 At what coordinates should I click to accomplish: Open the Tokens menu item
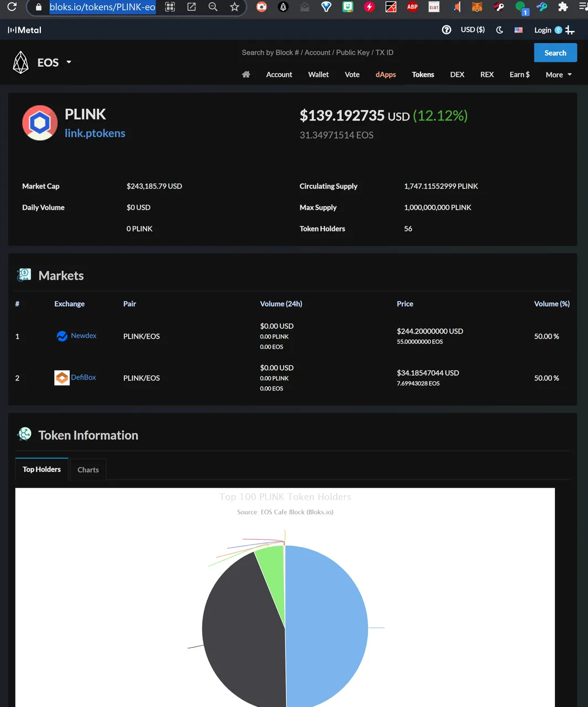click(423, 75)
